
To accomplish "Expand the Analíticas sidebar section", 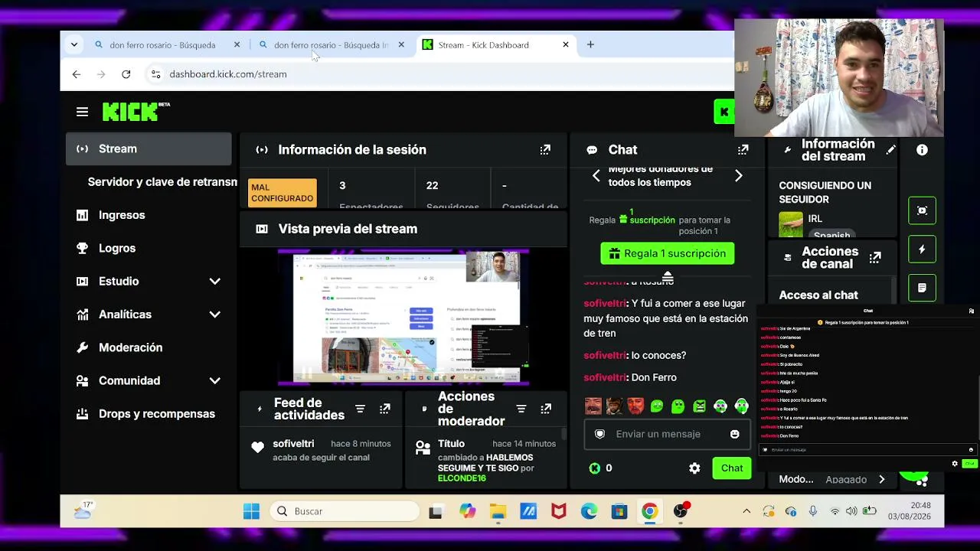I will (x=215, y=315).
